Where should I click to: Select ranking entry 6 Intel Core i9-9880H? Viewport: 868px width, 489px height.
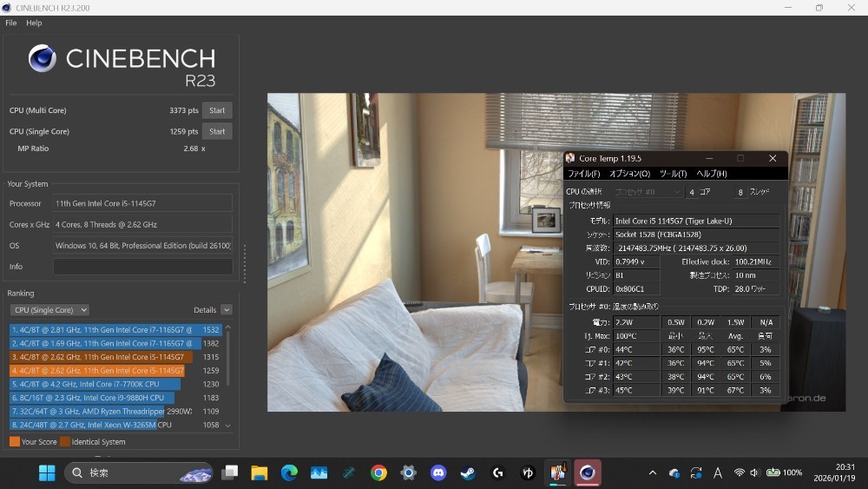[x=115, y=398]
